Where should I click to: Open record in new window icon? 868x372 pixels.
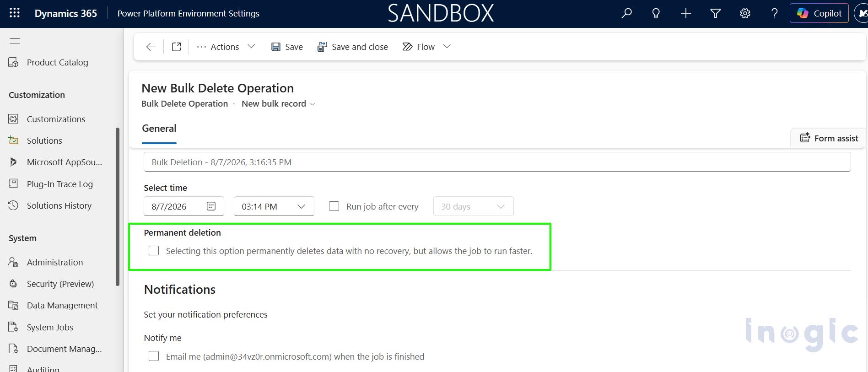[176, 47]
